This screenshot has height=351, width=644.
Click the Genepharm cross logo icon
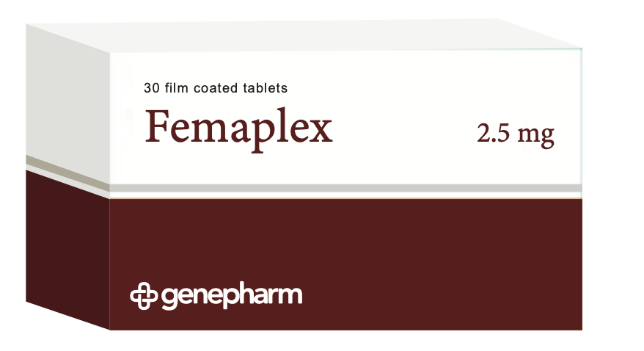pyautogui.click(x=143, y=295)
